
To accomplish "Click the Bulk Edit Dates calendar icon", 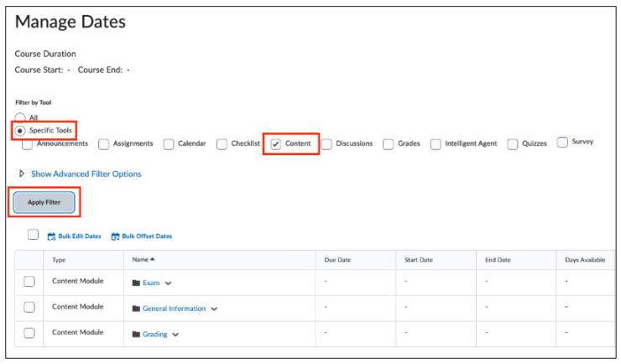I will 51,237.
